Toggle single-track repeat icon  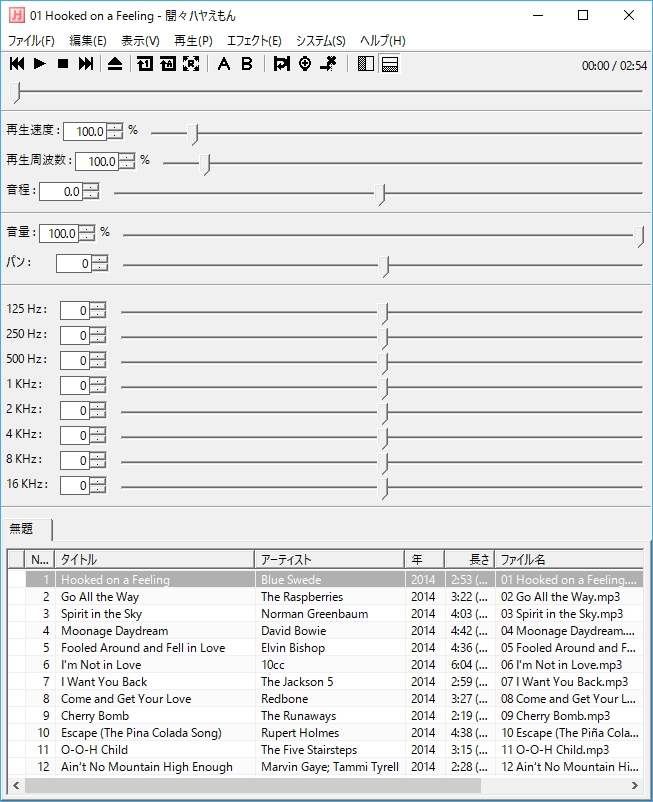pyautogui.click(x=145, y=63)
